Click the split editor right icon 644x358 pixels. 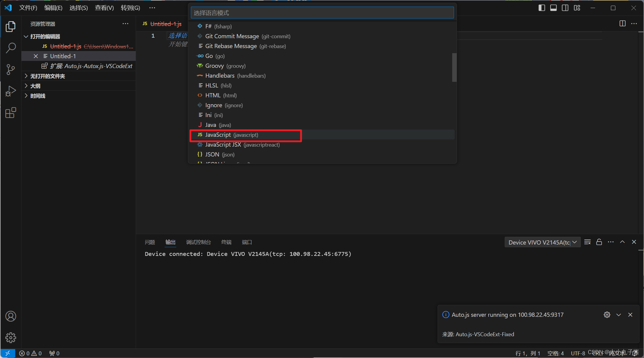[x=622, y=24]
